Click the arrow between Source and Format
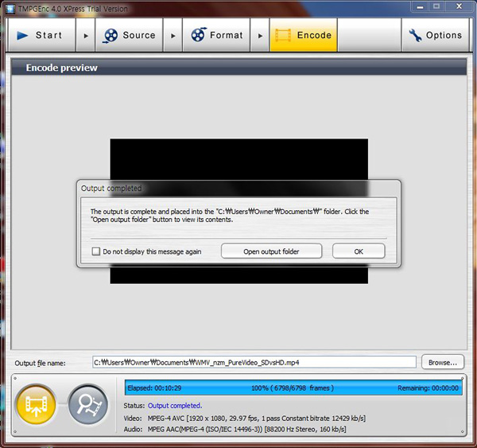 pyautogui.click(x=173, y=36)
